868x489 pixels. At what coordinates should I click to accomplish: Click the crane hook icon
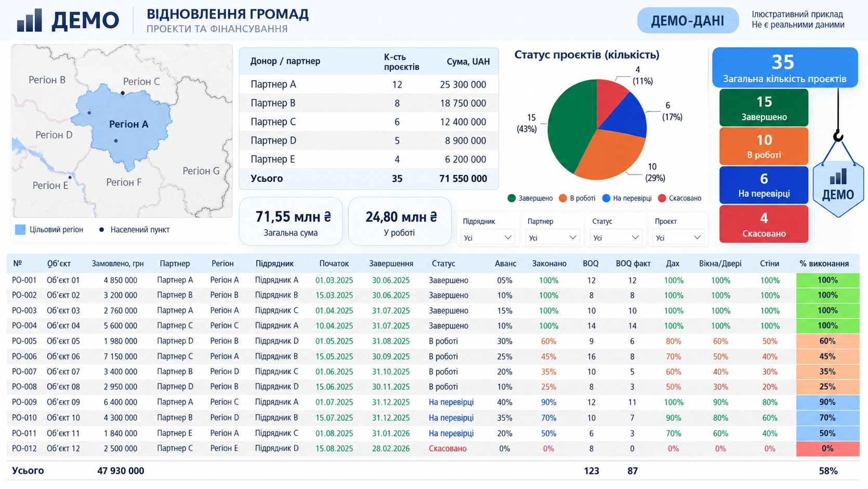(x=838, y=136)
